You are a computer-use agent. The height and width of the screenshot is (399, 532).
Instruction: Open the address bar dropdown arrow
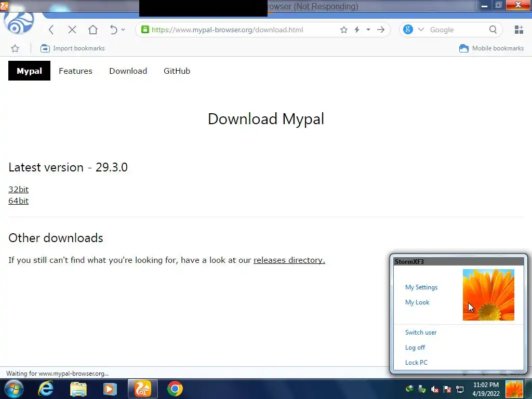[368, 30]
